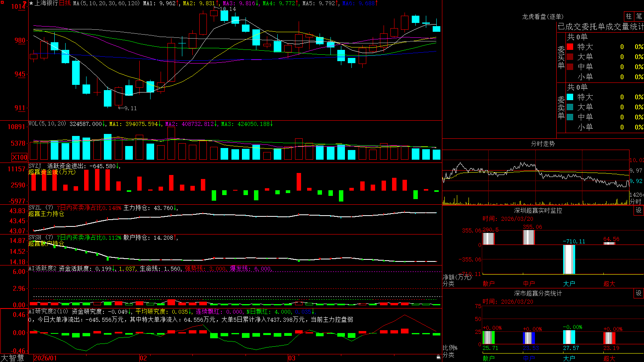Click the 散户 label under 深圳超赢实时监控
The image size is (644, 362).
[x=489, y=284]
